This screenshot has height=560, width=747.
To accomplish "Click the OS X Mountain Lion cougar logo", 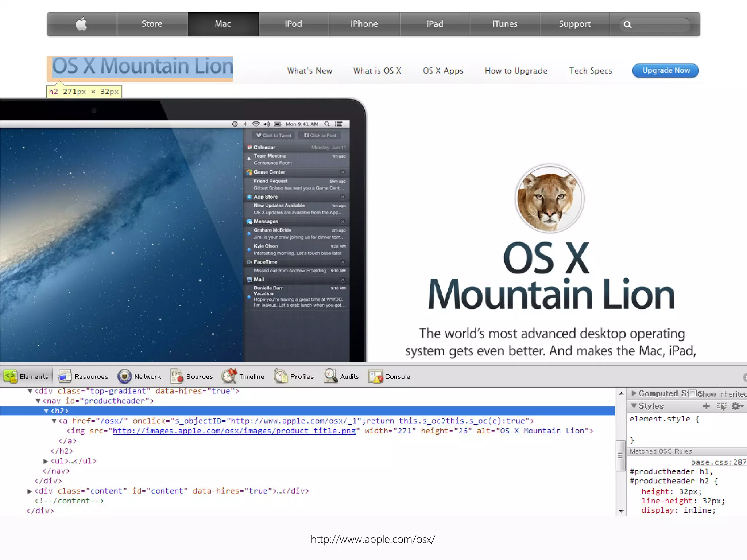I will click(x=549, y=198).
